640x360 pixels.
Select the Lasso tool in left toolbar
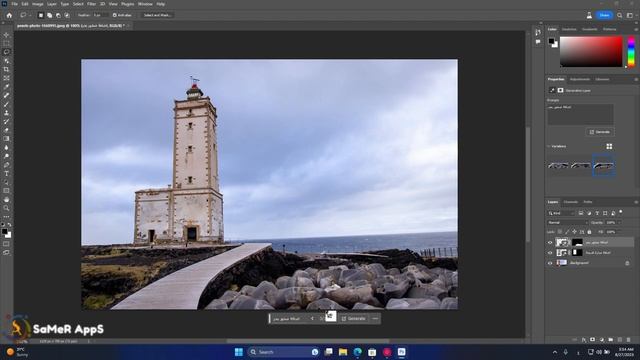click(6, 52)
